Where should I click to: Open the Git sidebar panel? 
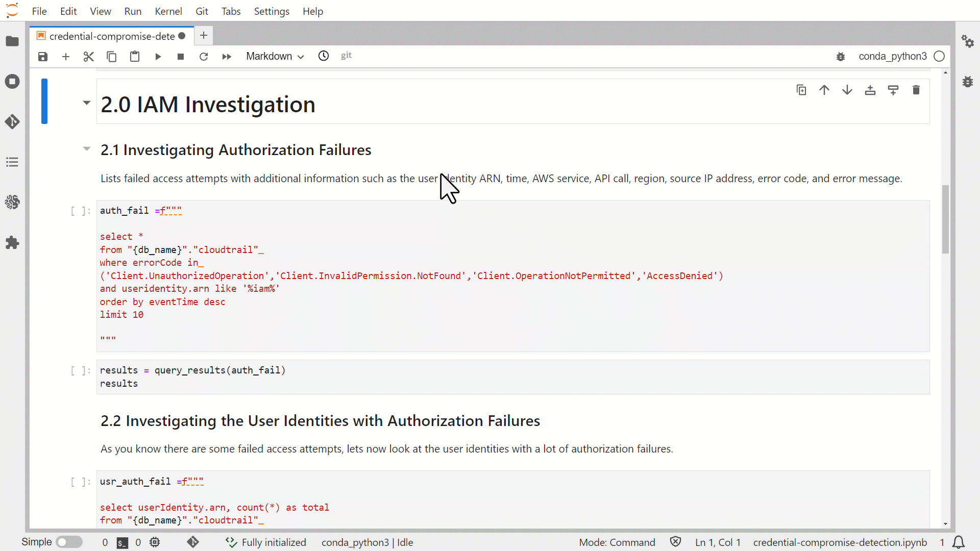click(12, 122)
